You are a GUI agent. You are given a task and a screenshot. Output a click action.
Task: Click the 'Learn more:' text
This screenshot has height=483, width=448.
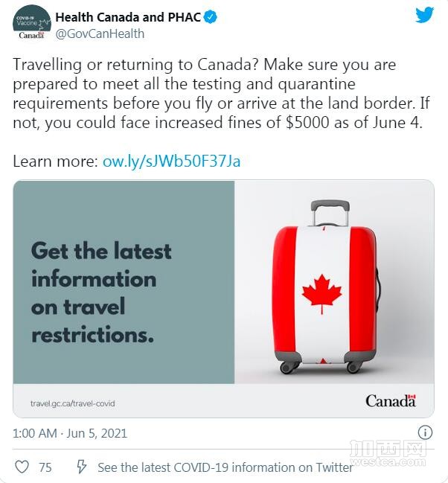click(56, 161)
